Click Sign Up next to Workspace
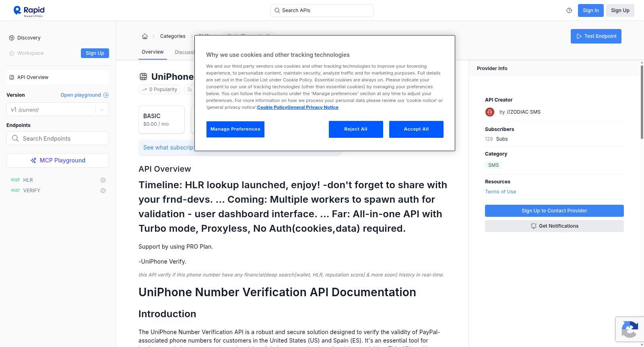644x347 pixels. pos(95,53)
